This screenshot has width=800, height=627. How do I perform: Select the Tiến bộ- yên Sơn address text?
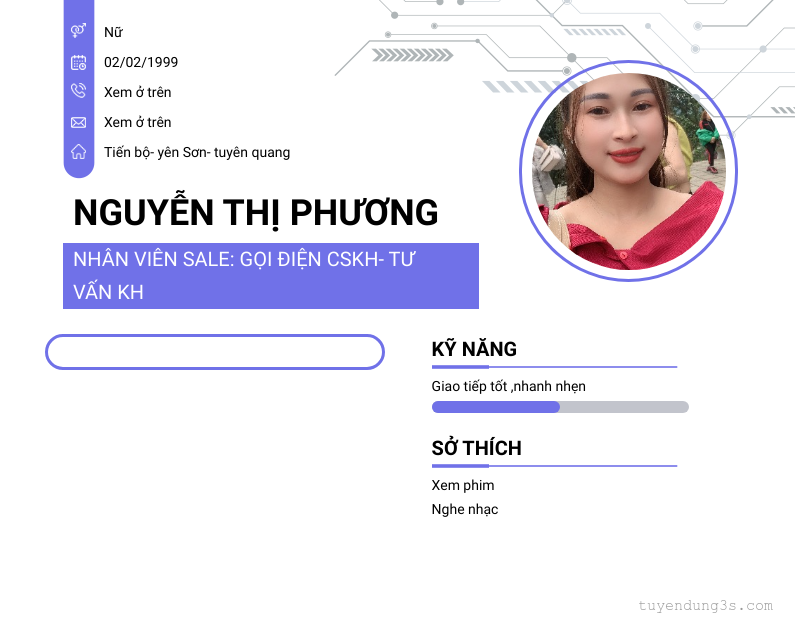pyautogui.click(x=197, y=153)
